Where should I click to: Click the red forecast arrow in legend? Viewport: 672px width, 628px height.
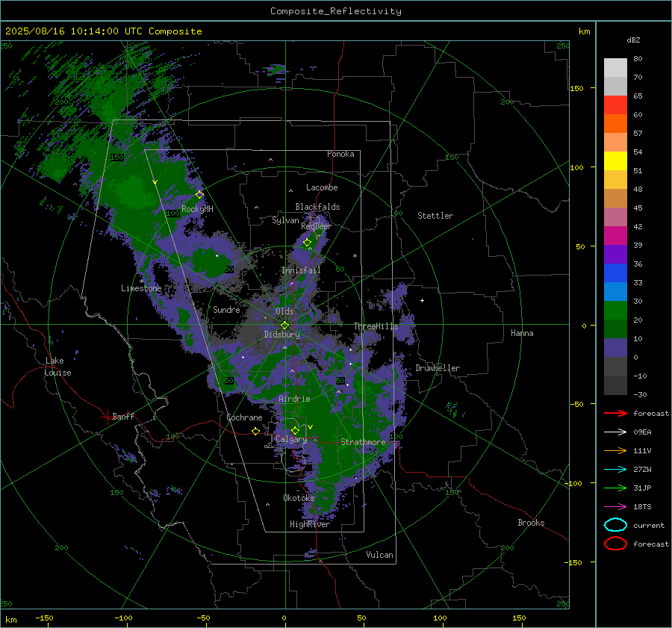(615, 413)
